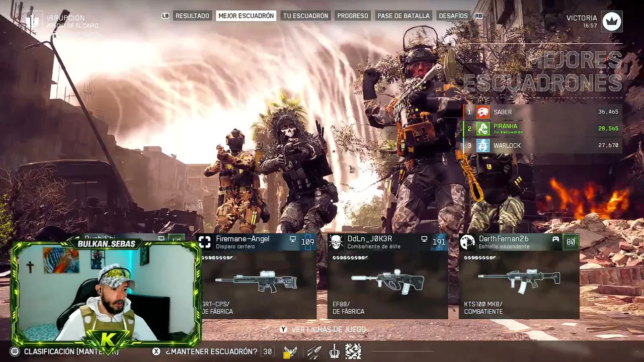Open CLASIFICACIÓN leaderboard prompt
The height and width of the screenshot is (362, 644).
click(x=71, y=352)
